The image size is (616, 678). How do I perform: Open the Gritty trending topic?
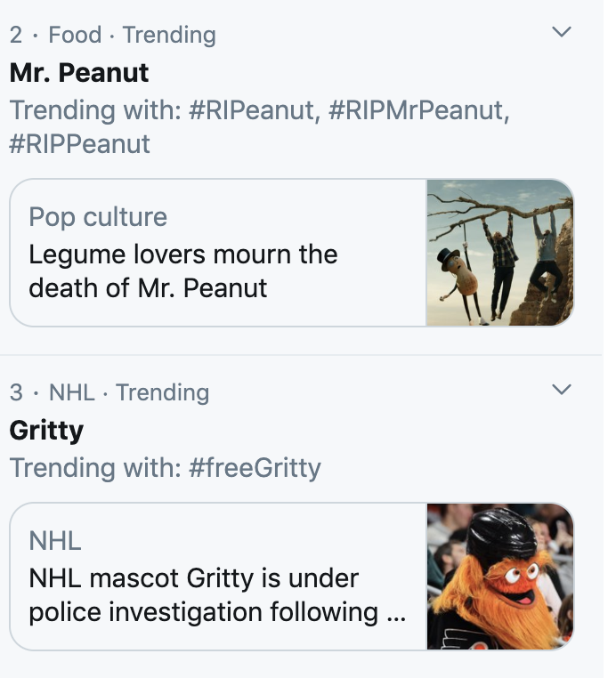coord(46,430)
